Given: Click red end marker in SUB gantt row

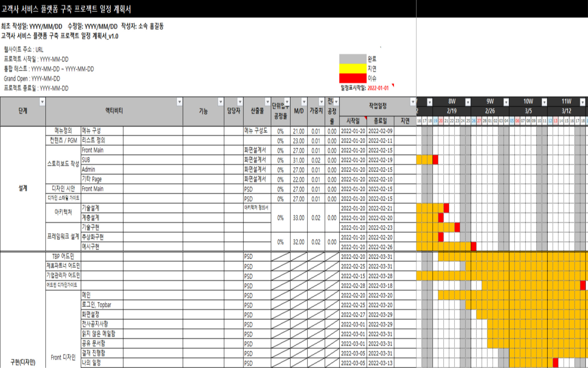Looking at the screenshot, I should click(x=435, y=160).
